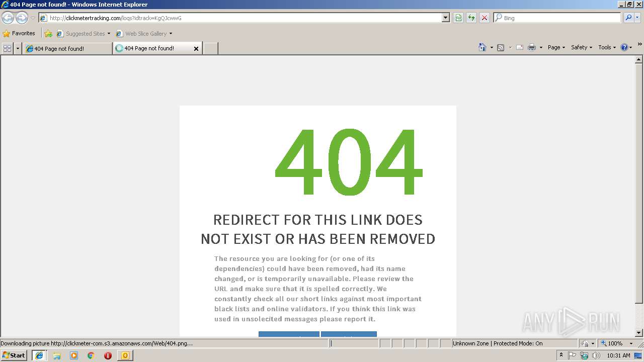Screen dimensions: 644x362
Task: Click the page scrollbar up arrow
Action: (x=639, y=59)
